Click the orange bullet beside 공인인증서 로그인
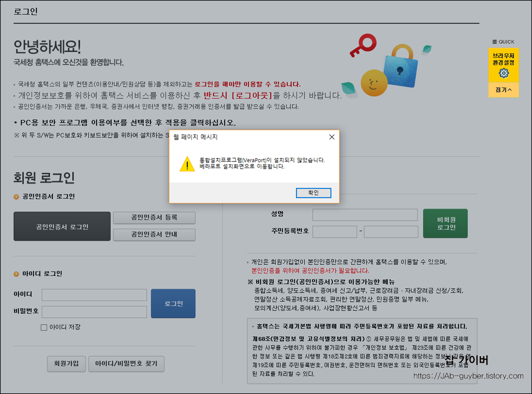This screenshot has width=532, height=394. pyautogui.click(x=16, y=197)
